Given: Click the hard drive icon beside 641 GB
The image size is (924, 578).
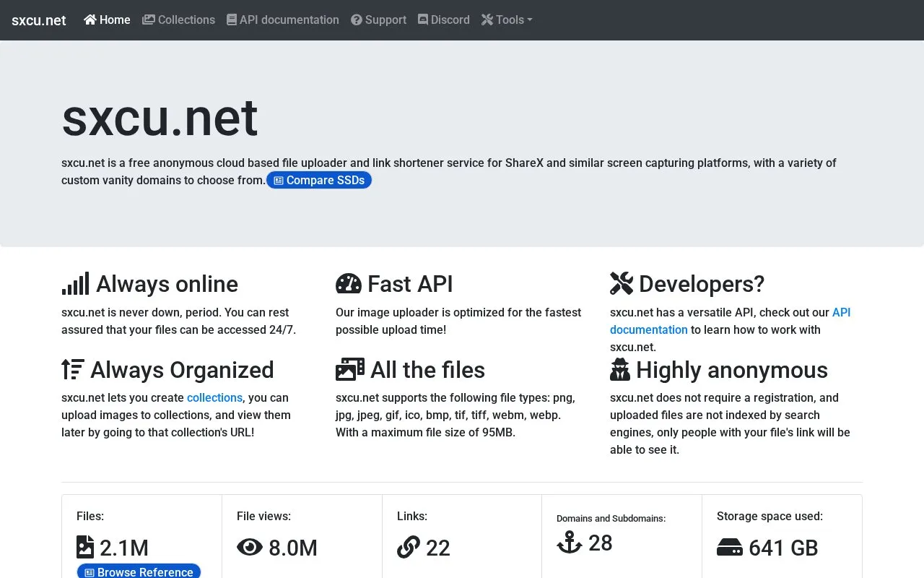Looking at the screenshot, I should (x=730, y=548).
